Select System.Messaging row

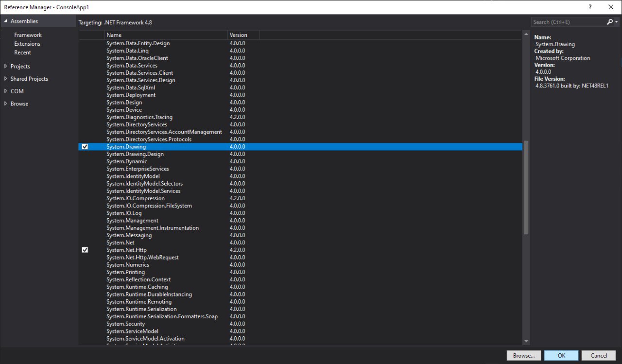pos(300,235)
